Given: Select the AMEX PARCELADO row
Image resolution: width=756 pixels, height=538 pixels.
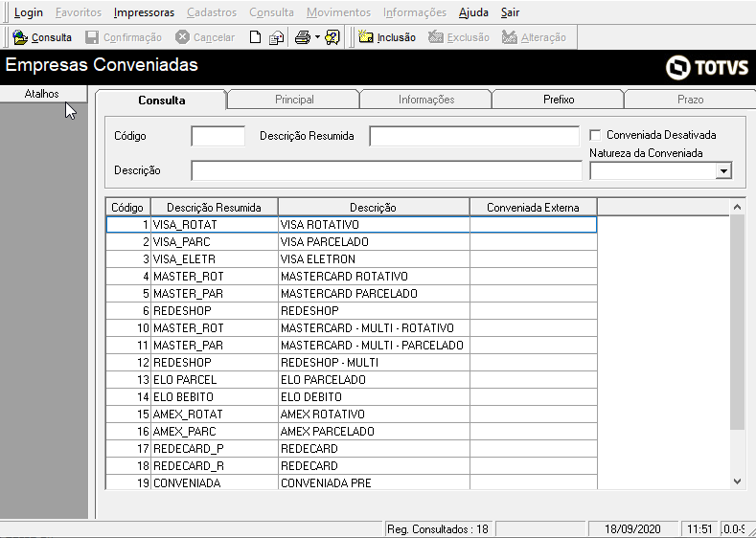Looking at the screenshot, I should [351, 432].
